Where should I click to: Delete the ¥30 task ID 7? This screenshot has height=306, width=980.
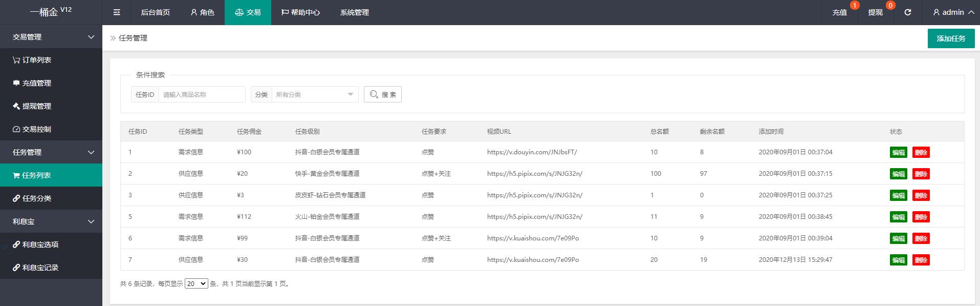pos(921,260)
